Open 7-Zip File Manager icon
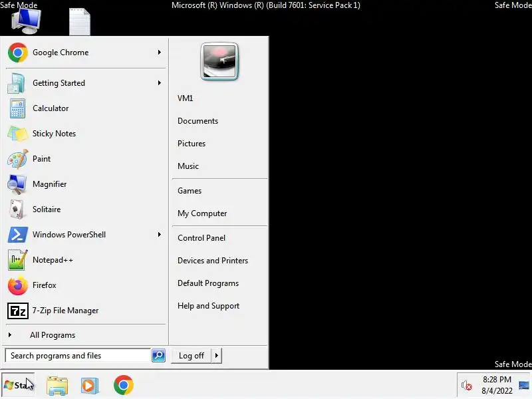532x399 pixels. pyautogui.click(x=18, y=311)
